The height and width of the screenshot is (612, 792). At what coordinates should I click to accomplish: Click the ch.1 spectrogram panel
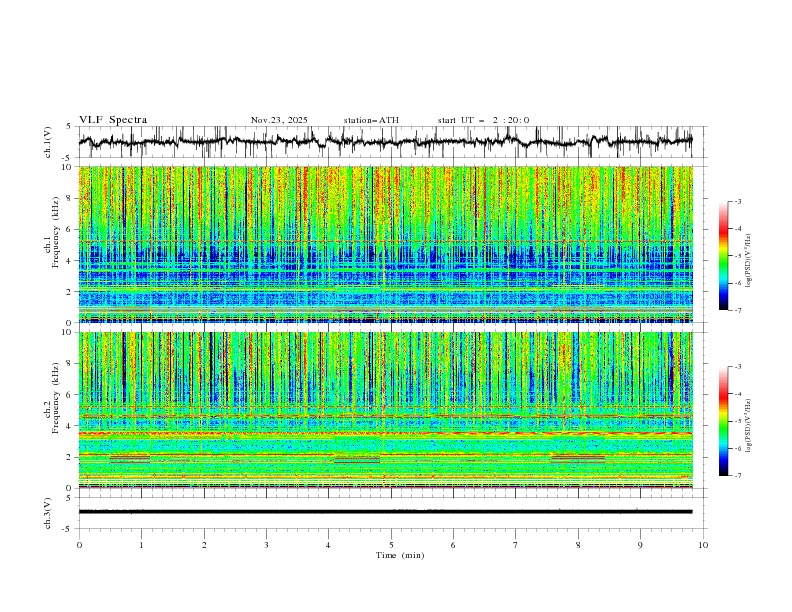(x=385, y=244)
